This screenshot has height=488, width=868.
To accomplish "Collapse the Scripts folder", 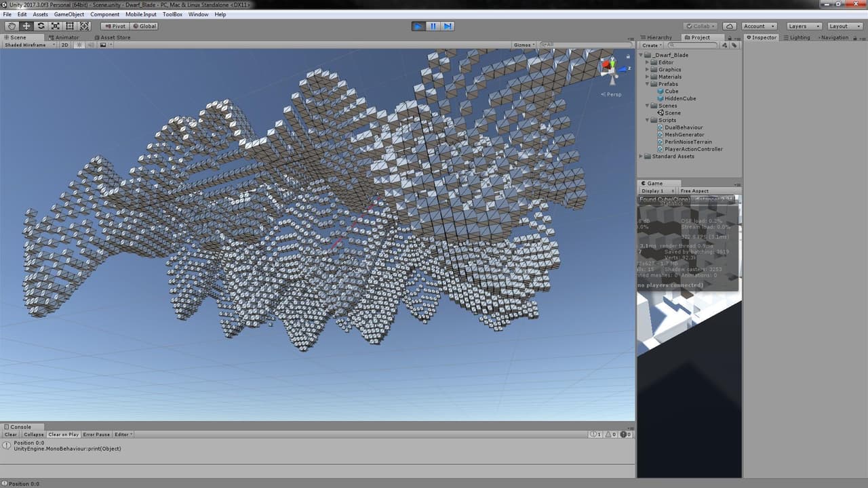I will (x=647, y=120).
